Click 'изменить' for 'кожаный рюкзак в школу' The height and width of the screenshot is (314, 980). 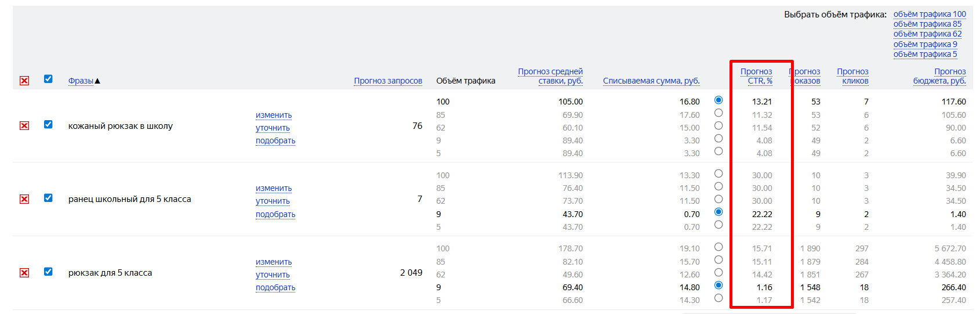click(x=274, y=115)
